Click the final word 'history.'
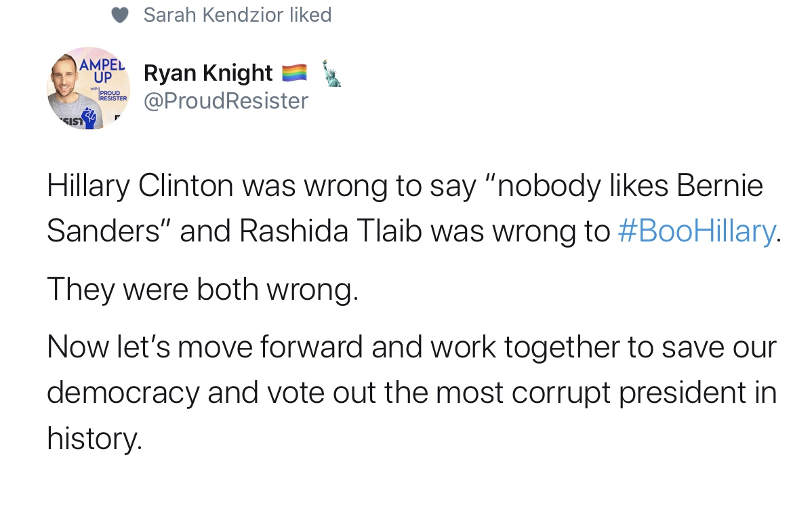Screen dimensions: 812x506 (94, 439)
